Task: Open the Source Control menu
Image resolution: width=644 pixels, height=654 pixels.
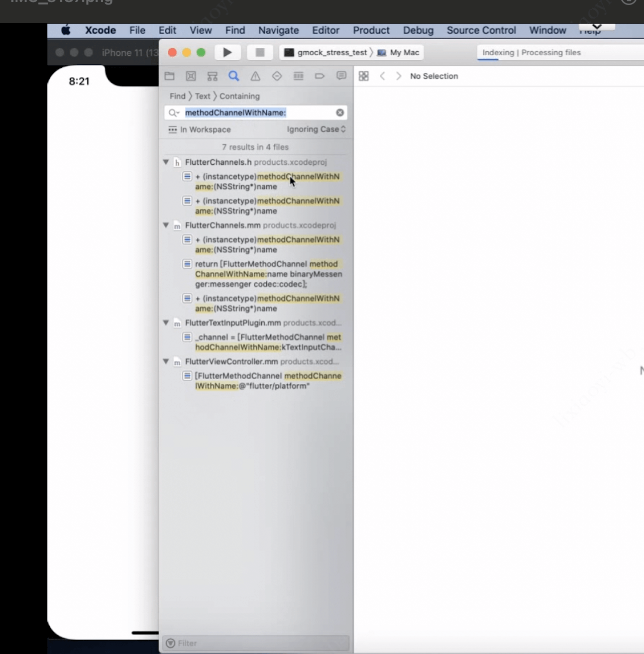Action: (x=481, y=30)
